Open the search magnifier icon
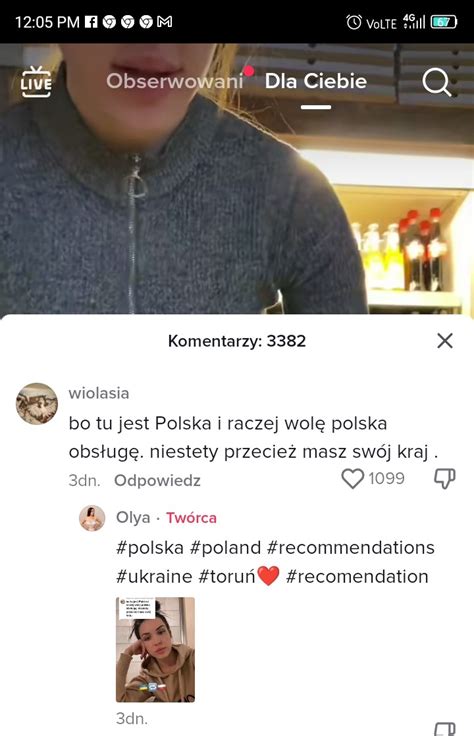This screenshot has height=736, width=474. pyautogui.click(x=436, y=82)
